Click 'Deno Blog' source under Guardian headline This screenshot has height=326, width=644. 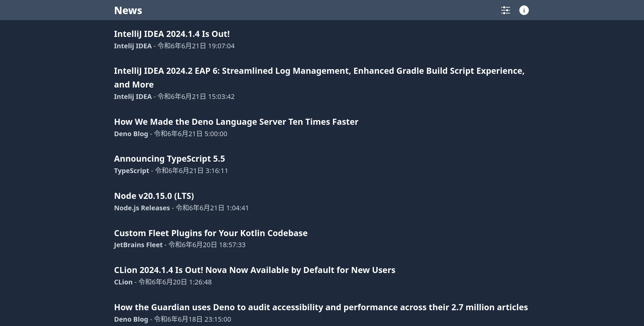(x=131, y=319)
